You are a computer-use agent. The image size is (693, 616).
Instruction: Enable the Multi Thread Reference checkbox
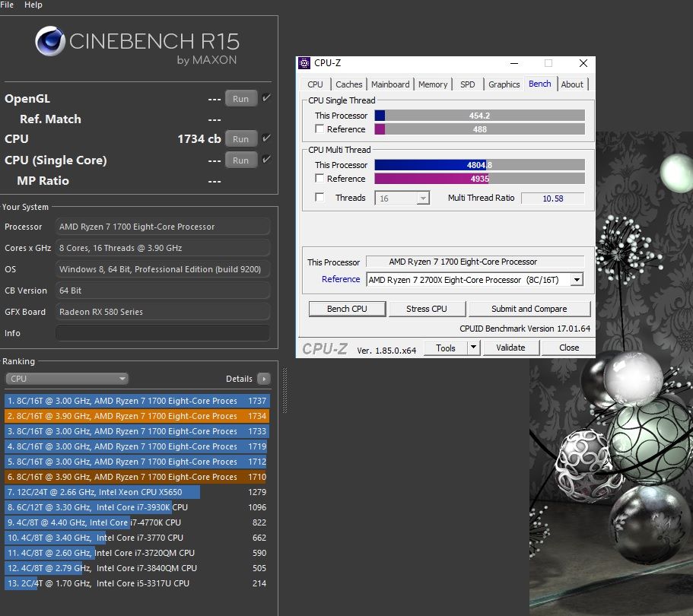pos(319,179)
